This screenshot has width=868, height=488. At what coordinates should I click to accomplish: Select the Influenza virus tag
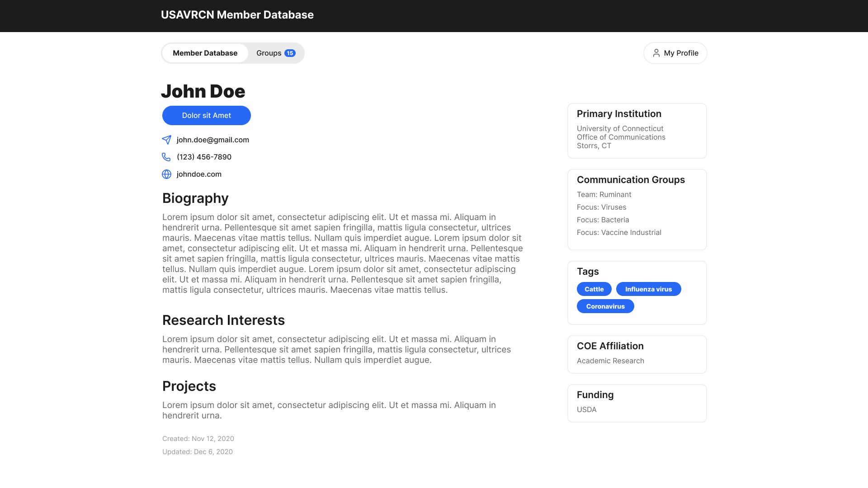[x=648, y=289]
